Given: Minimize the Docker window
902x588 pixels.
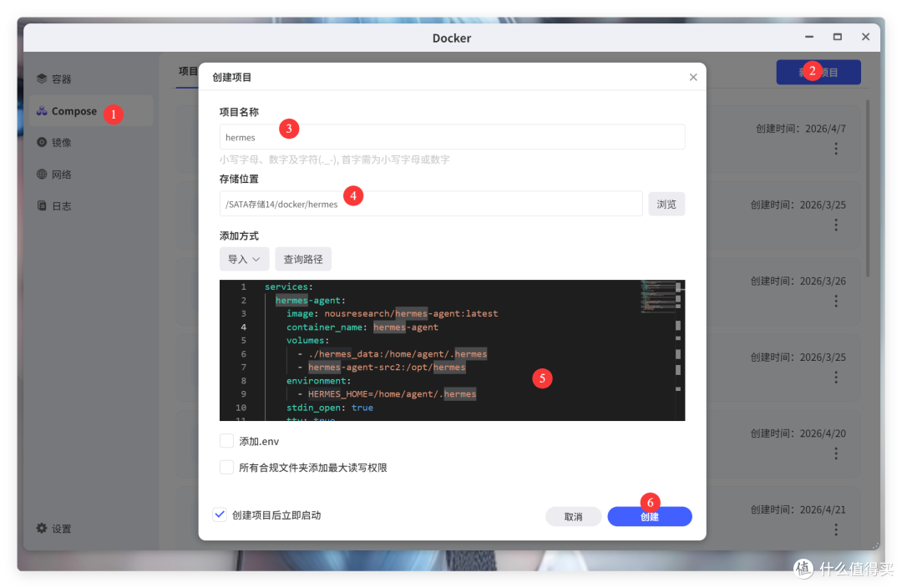Looking at the screenshot, I should [809, 37].
